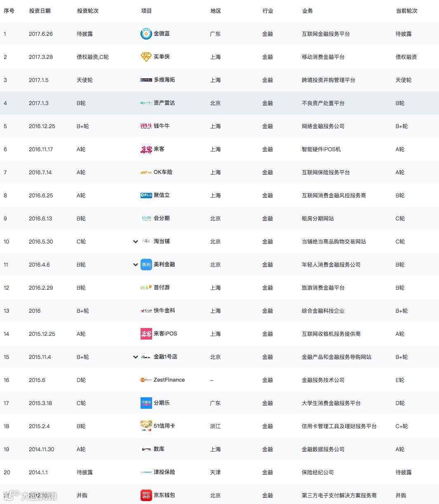Click the 数库 logo icon

[146, 449]
